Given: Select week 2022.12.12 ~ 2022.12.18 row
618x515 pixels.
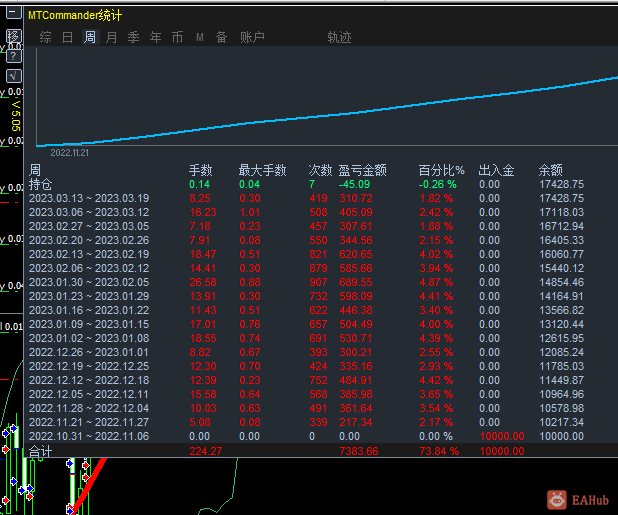Looking at the screenshot, I should 306,380.
